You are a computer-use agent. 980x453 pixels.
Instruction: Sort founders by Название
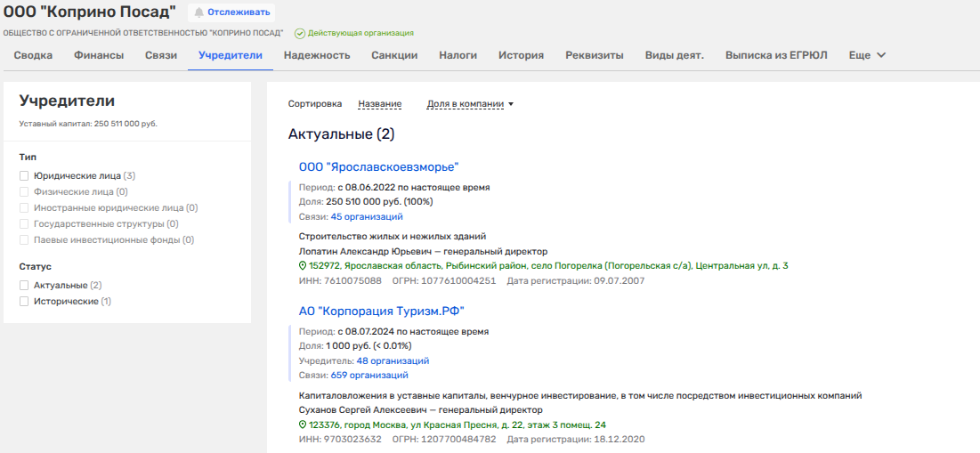pos(379,104)
